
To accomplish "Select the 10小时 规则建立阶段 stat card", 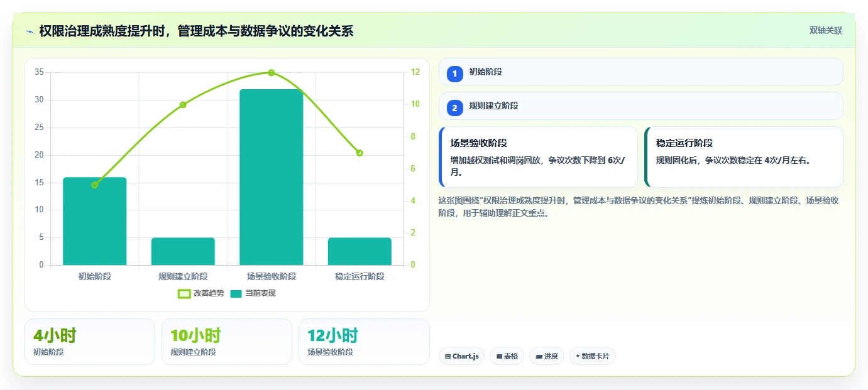I will click(x=227, y=342).
